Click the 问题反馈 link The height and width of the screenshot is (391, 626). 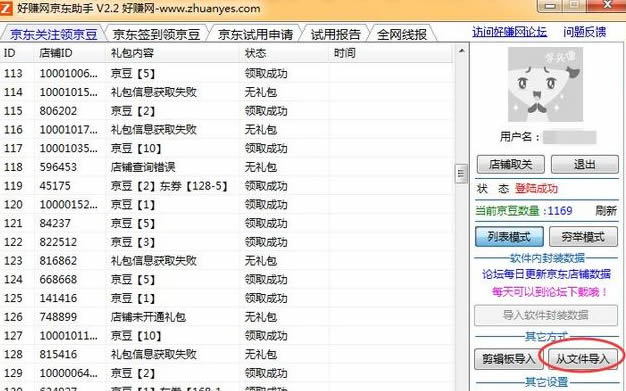click(584, 32)
